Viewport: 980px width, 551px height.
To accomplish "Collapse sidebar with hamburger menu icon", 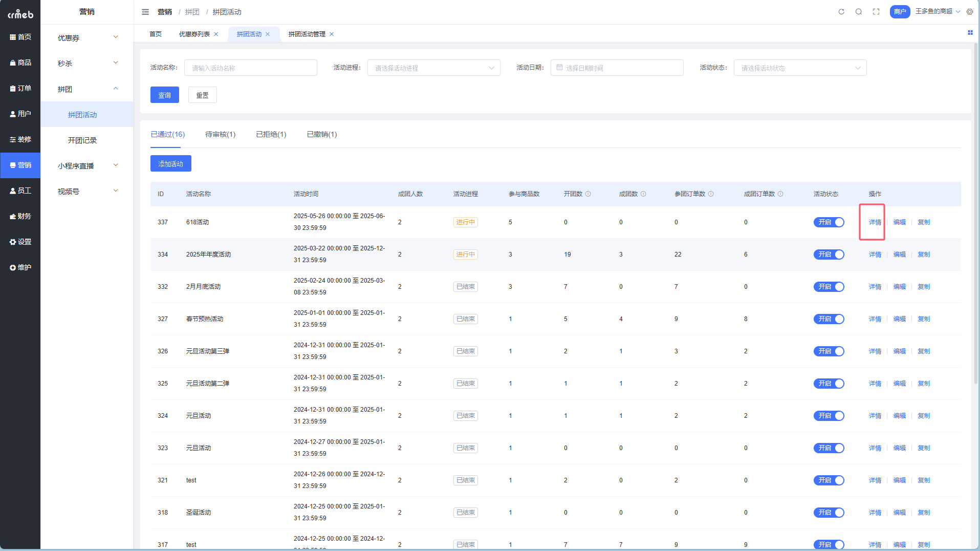I will [x=145, y=12].
